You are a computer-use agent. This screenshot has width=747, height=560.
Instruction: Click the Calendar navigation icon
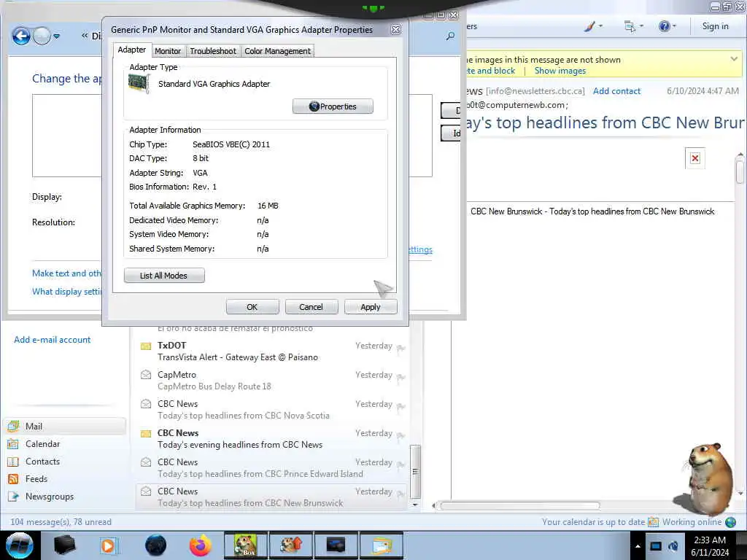[13, 444]
